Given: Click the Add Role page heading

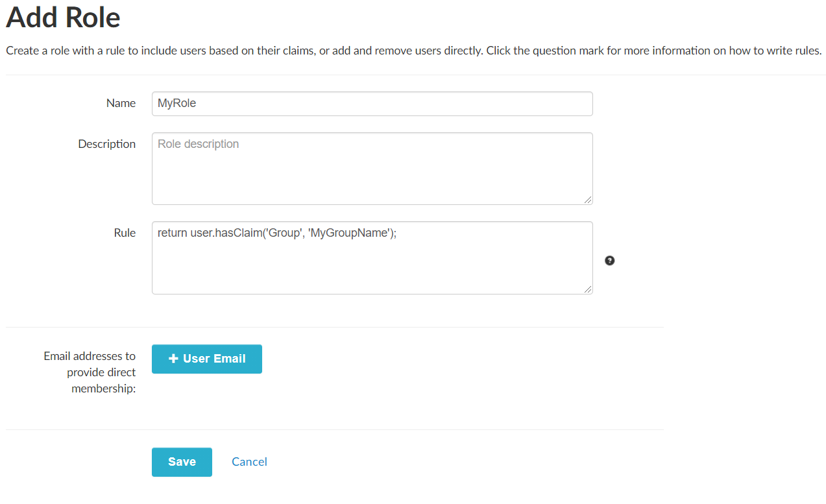Looking at the screenshot, I should coord(64,17).
